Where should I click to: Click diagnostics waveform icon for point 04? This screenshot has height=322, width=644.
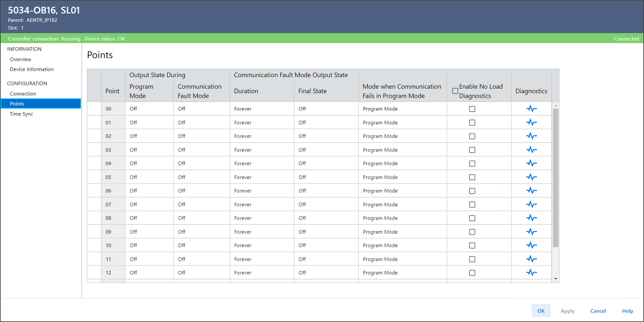531,164
